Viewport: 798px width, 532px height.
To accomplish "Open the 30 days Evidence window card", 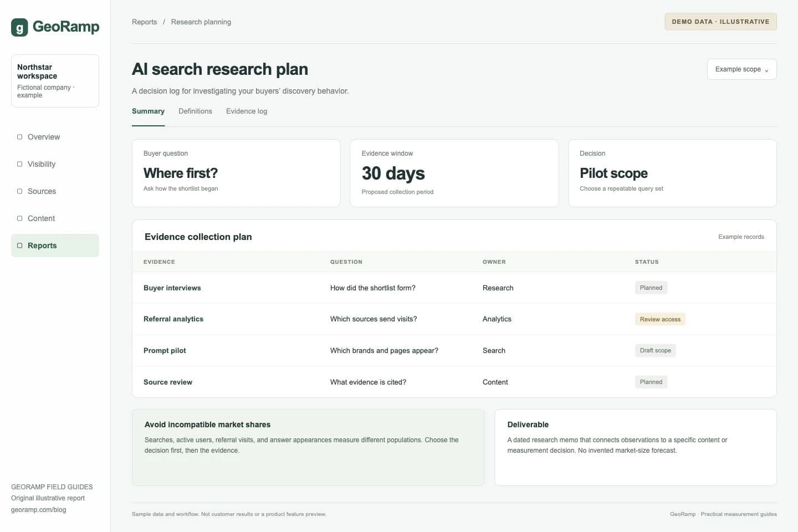I will click(454, 173).
